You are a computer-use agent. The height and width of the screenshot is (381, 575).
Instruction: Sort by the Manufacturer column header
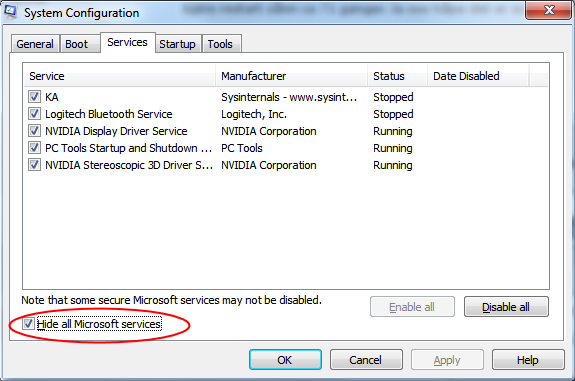click(292, 76)
